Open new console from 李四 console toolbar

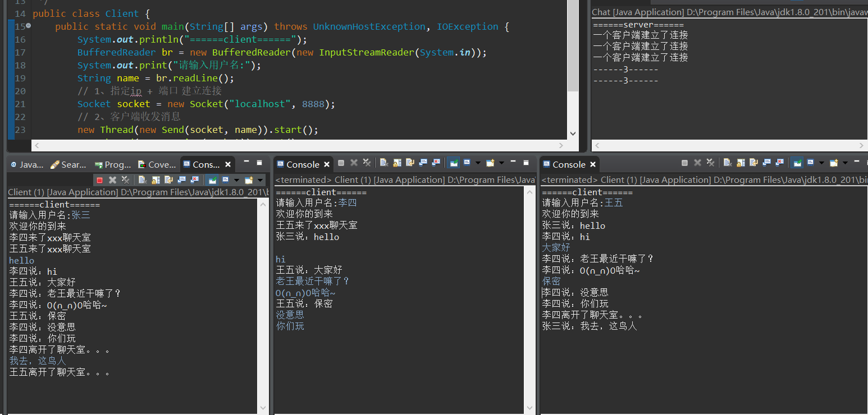pyautogui.click(x=490, y=163)
